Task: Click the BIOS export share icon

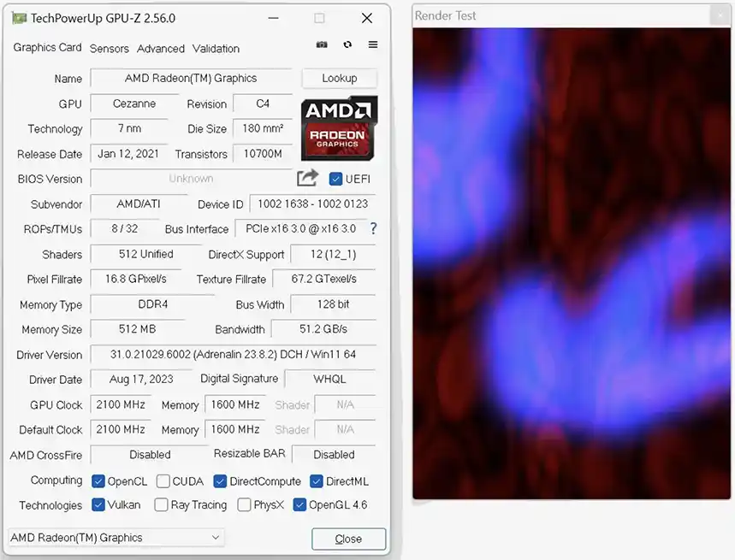Action: click(307, 178)
